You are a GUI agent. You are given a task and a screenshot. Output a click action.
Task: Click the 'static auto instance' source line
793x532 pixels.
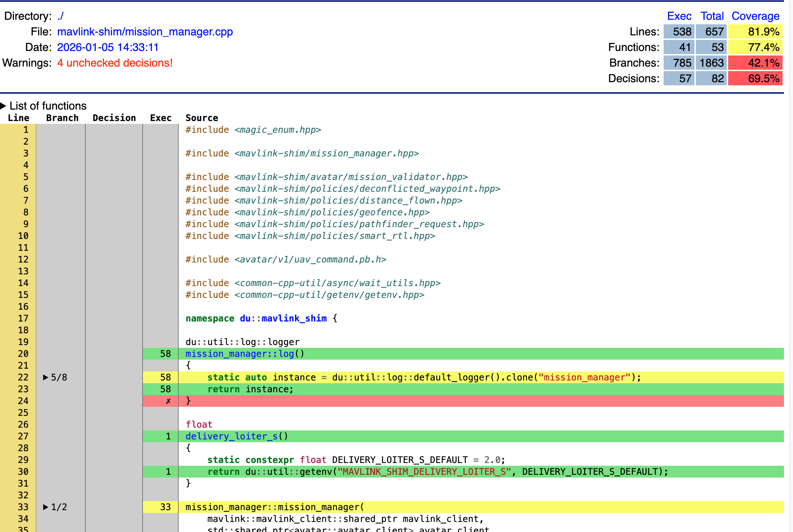481,377
